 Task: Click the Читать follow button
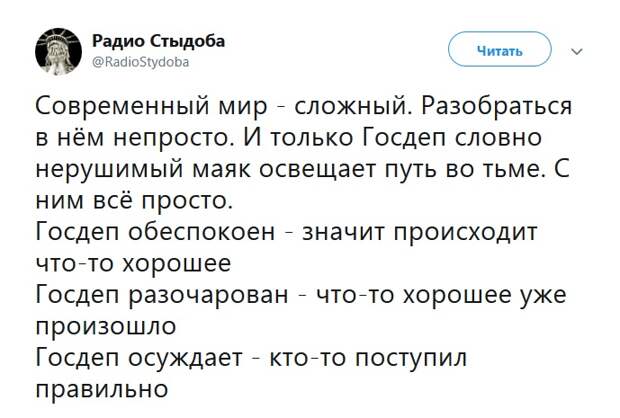(500, 49)
